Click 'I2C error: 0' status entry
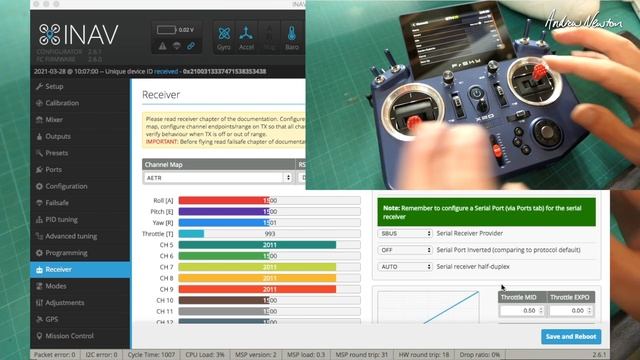 coord(101,355)
